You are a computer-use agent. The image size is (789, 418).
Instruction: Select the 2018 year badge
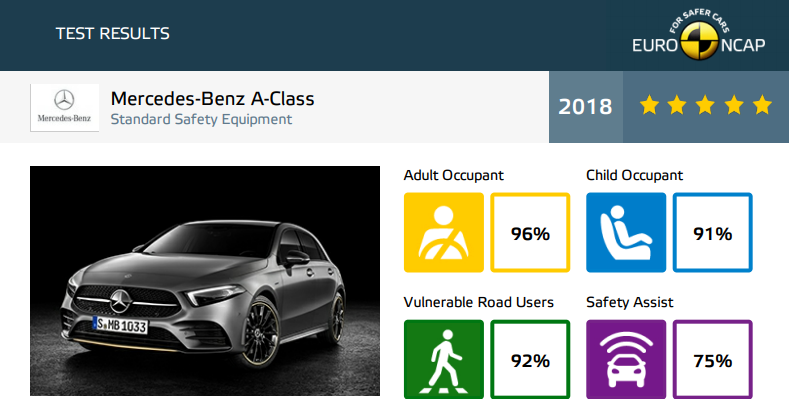coord(586,107)
